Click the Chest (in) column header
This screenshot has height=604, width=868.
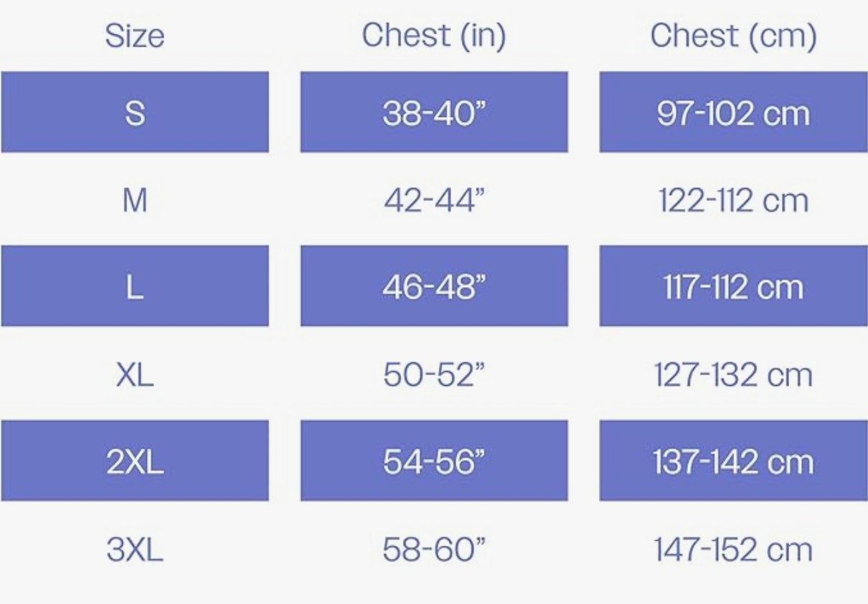point(434,36)
